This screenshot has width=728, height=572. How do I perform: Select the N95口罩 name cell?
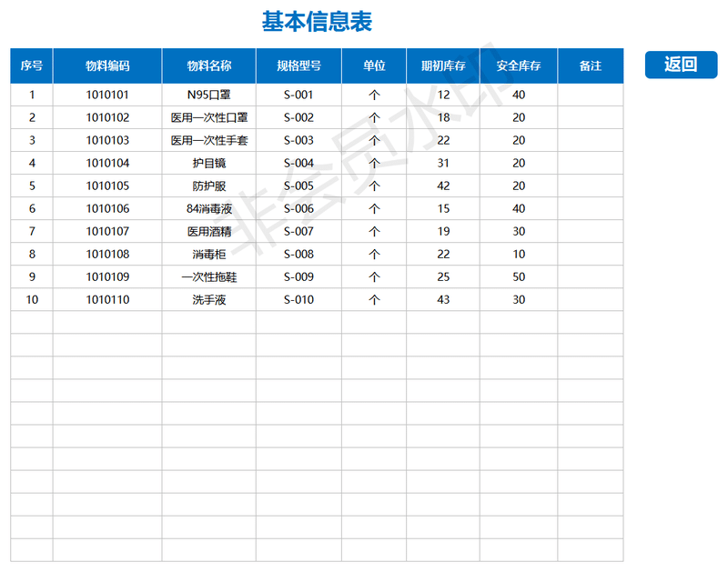(x=208, y=95)
